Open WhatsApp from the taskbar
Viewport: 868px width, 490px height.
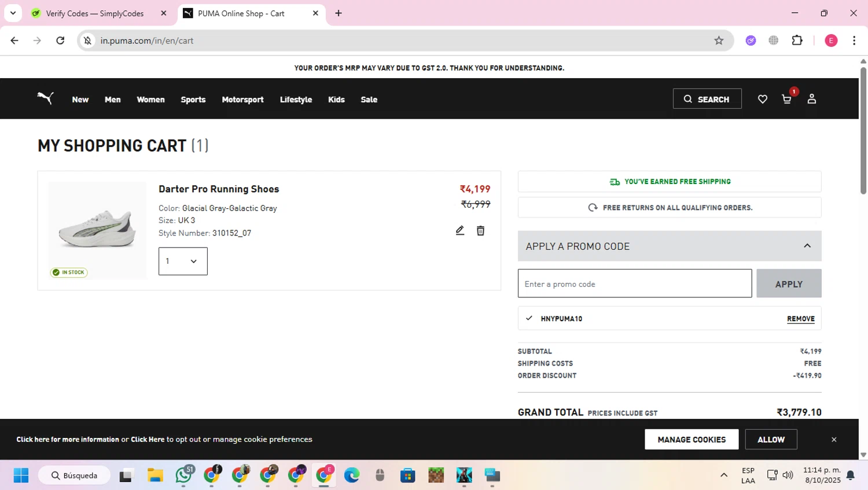point(183,476)
